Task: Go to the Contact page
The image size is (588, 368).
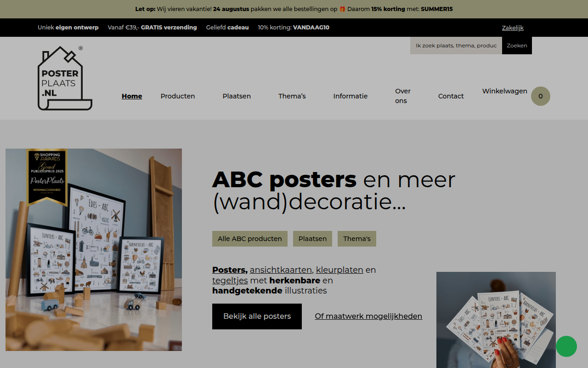Action: pos(451,96)
